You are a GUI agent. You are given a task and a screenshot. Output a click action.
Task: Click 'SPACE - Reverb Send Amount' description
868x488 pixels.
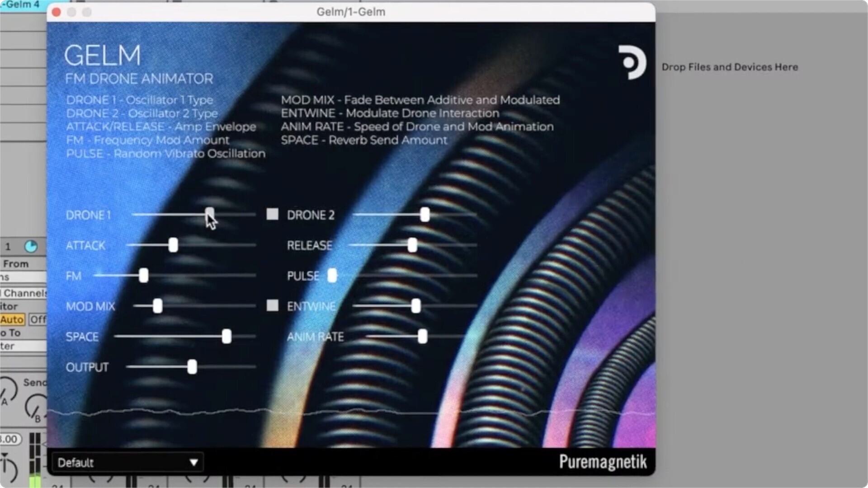(364, 140)
